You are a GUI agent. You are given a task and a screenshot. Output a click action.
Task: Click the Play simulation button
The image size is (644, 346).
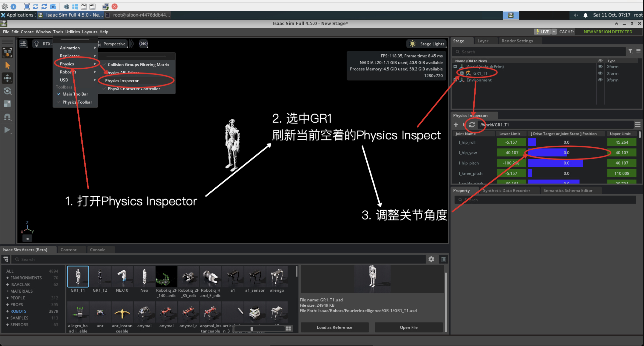point(7,130)
